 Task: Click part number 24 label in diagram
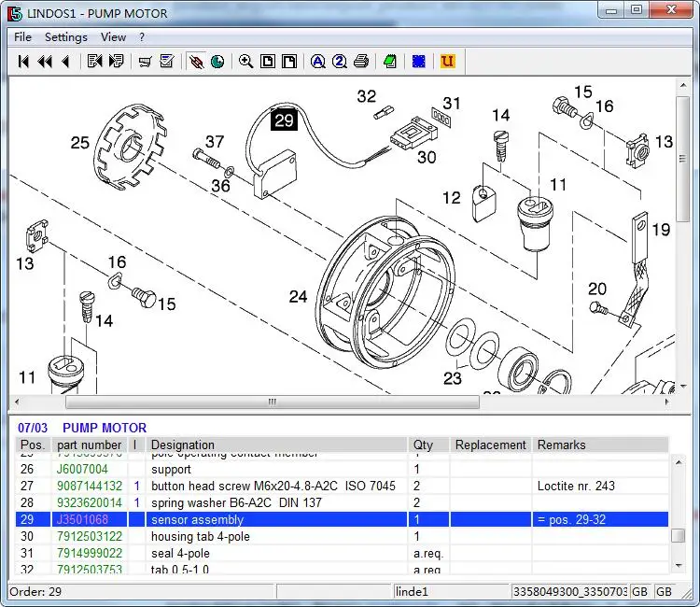click(298, 297)
